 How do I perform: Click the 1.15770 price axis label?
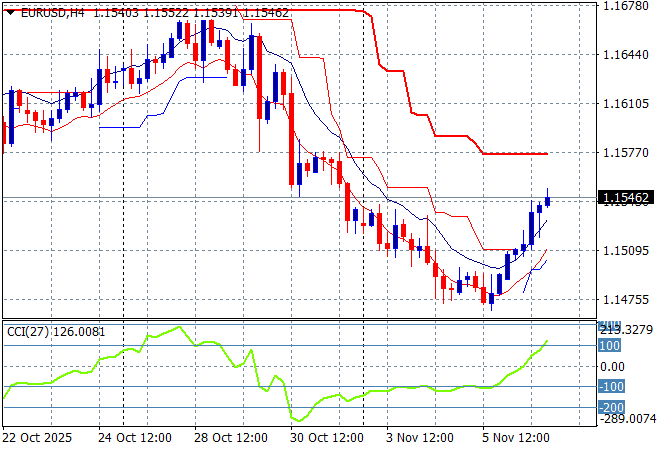point(628,153)
